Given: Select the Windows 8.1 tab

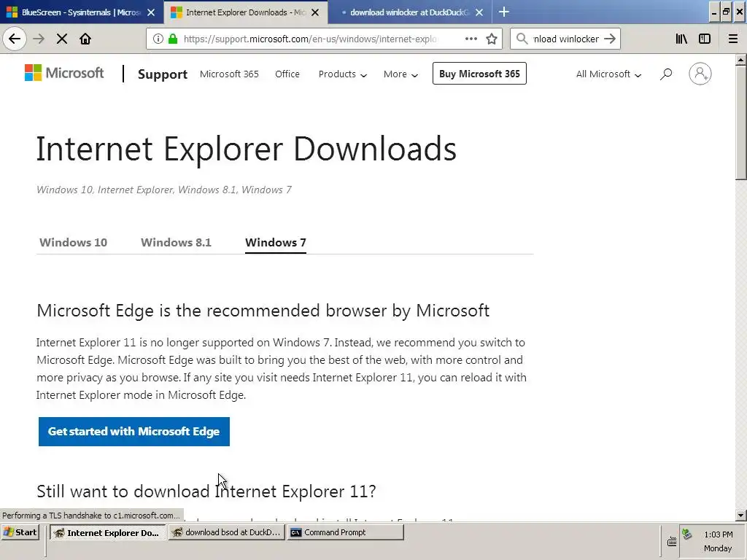Looking at the screenshot, I should [x=176, y=242].
